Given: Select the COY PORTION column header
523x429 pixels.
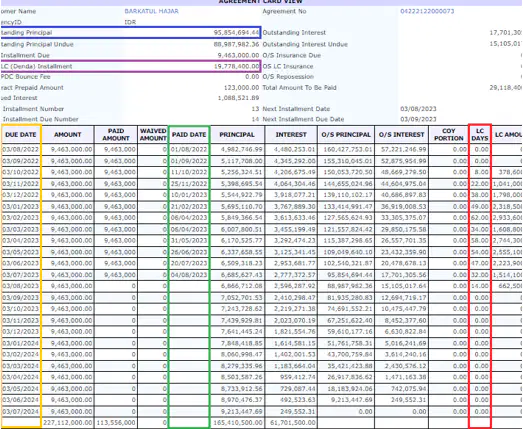Looking at the screenshot, I should [449, 134].
